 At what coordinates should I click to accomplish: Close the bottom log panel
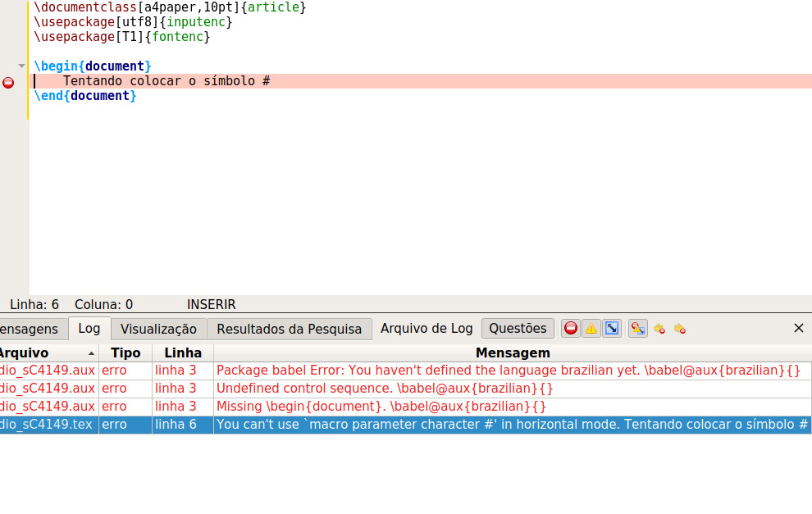point(799,328)
